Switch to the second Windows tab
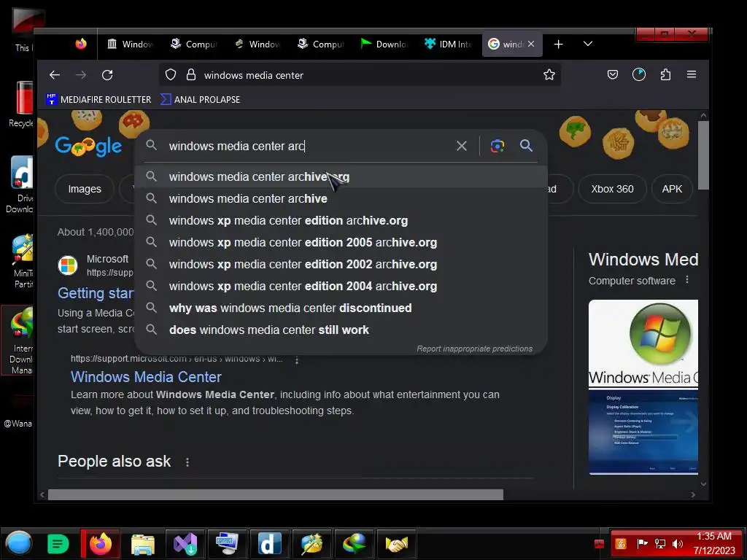This screenshot has width=747, height=560. pyautogui.click(x=258, y=44)
